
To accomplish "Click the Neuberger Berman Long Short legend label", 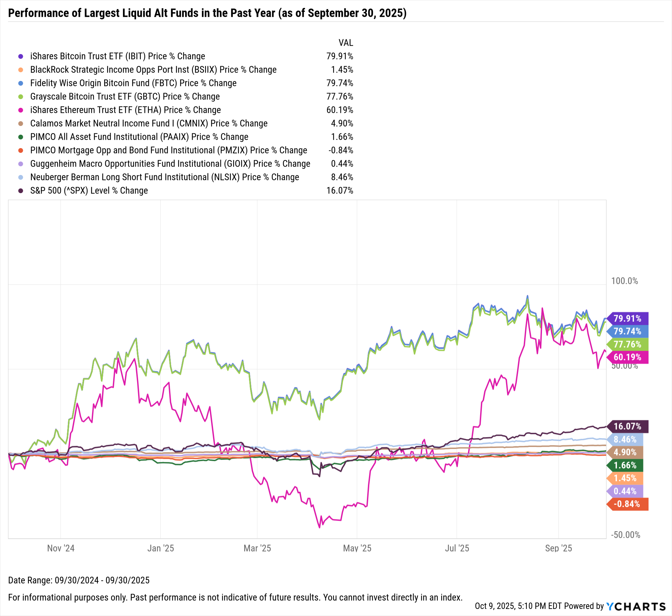I will [x=165, y=177].
